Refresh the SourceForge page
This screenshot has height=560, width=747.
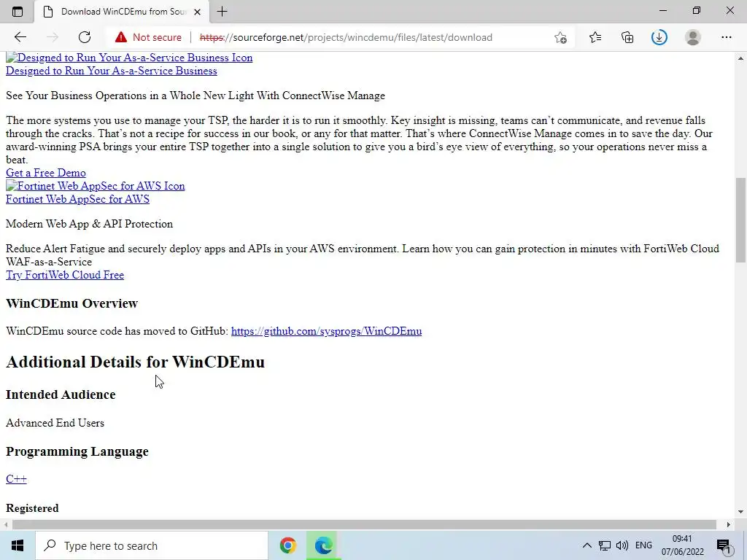point(85,37)
